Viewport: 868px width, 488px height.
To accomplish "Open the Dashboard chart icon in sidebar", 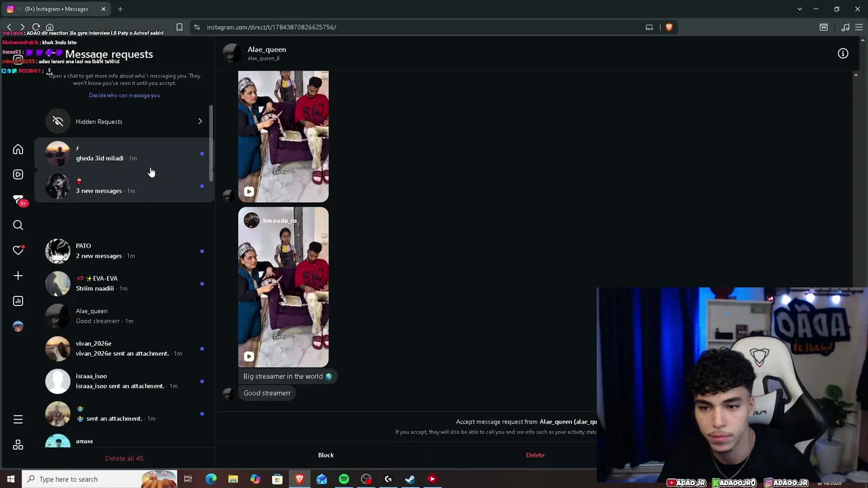I will click(x=18, y=301).
